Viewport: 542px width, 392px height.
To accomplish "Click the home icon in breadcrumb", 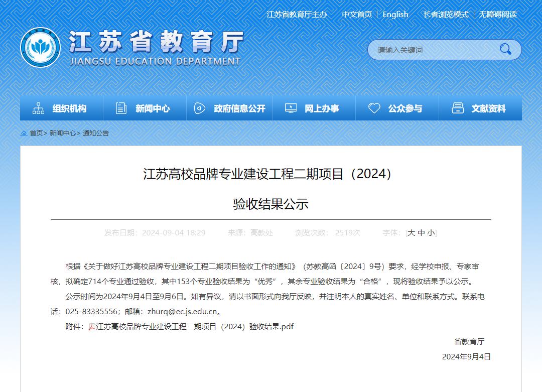I will (x=24, y=133).
